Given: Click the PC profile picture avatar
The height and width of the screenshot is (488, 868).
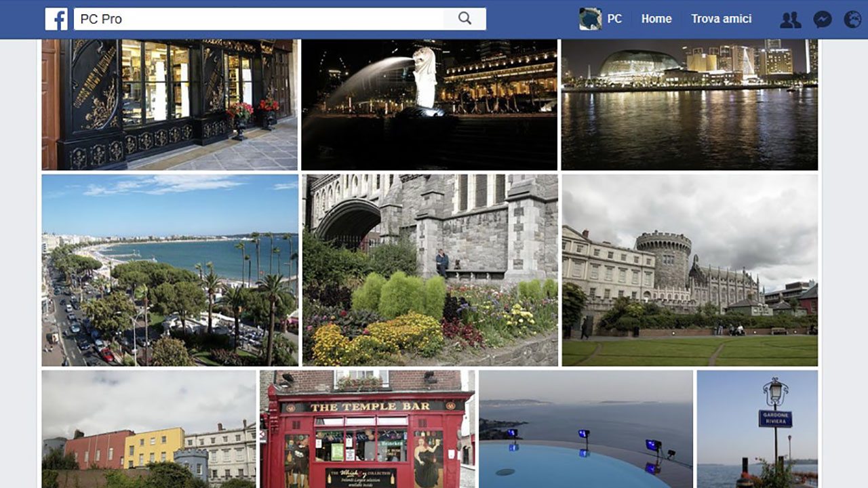Looking at the screenshot, I should [590, 19].
